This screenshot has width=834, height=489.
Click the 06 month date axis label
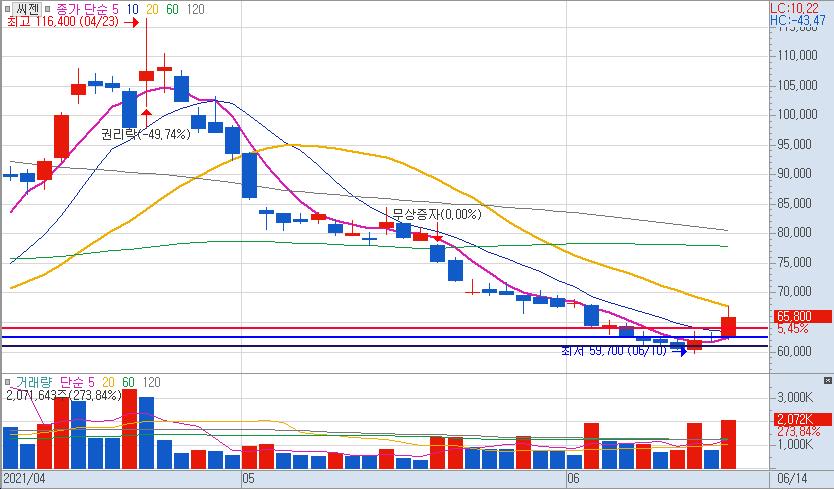click(x=573, y=478)
